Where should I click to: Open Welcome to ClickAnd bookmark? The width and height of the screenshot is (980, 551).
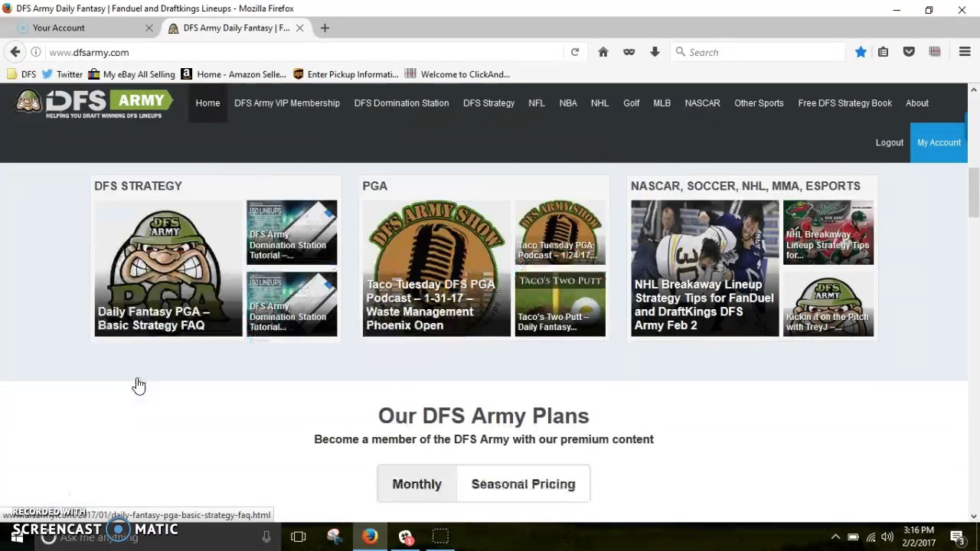pos(457,74)
